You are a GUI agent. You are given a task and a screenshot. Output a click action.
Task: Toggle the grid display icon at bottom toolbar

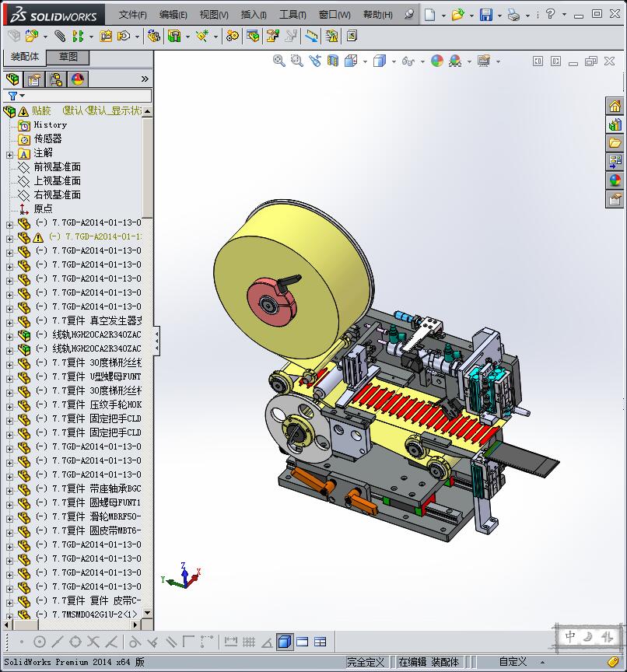point(249,642)
